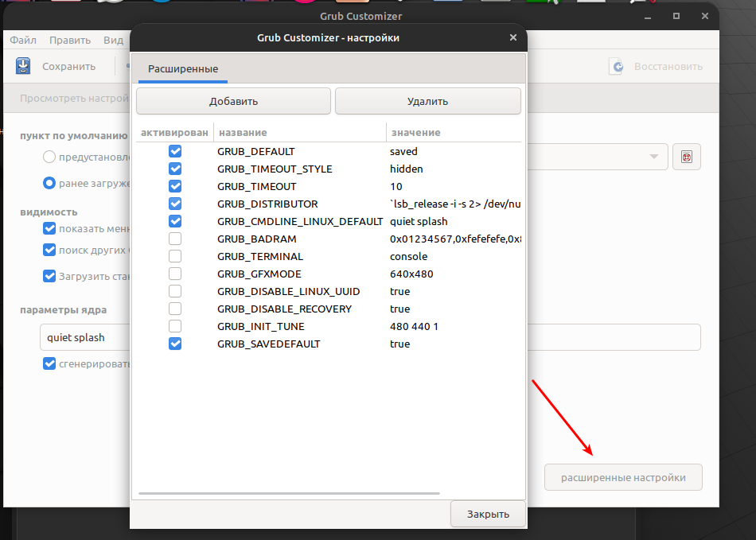Toggle the GRUB_TIMEOUT checkbox
Viewport: 756px width, 540px height.
175,186
